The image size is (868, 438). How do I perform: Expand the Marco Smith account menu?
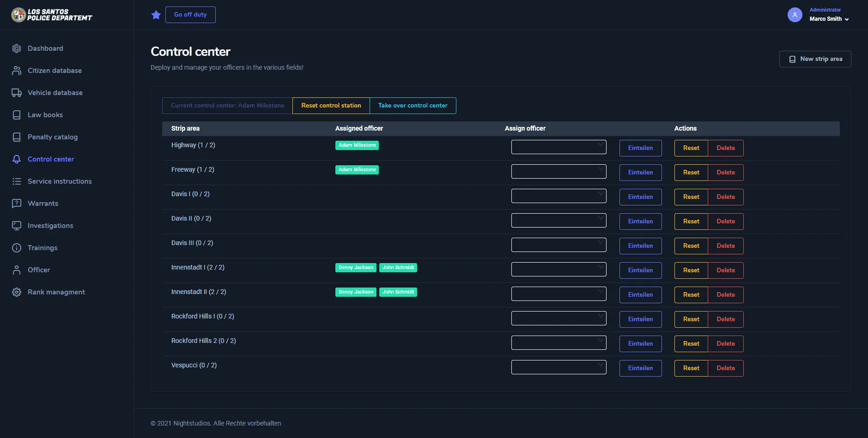point(829,19)
